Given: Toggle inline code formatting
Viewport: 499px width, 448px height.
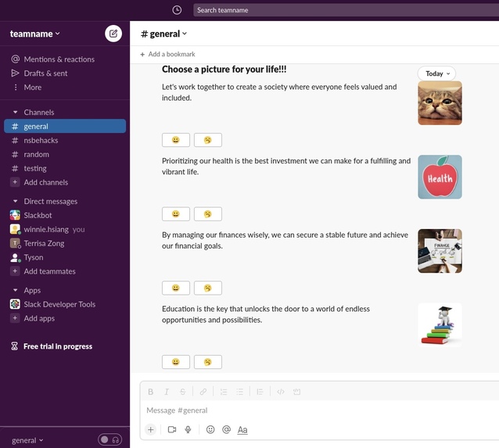Looking at the screenshot, I should click(281, 392).
